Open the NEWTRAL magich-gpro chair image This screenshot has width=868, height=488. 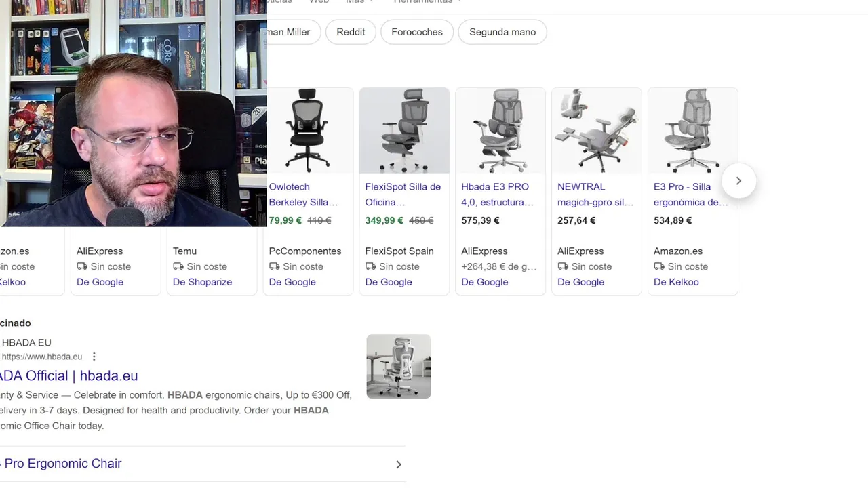597,131
